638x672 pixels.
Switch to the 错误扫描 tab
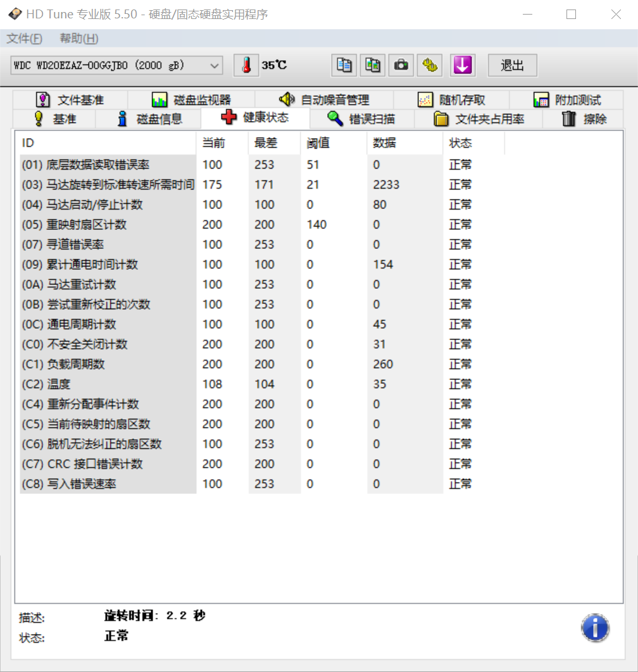coord(362,118)
